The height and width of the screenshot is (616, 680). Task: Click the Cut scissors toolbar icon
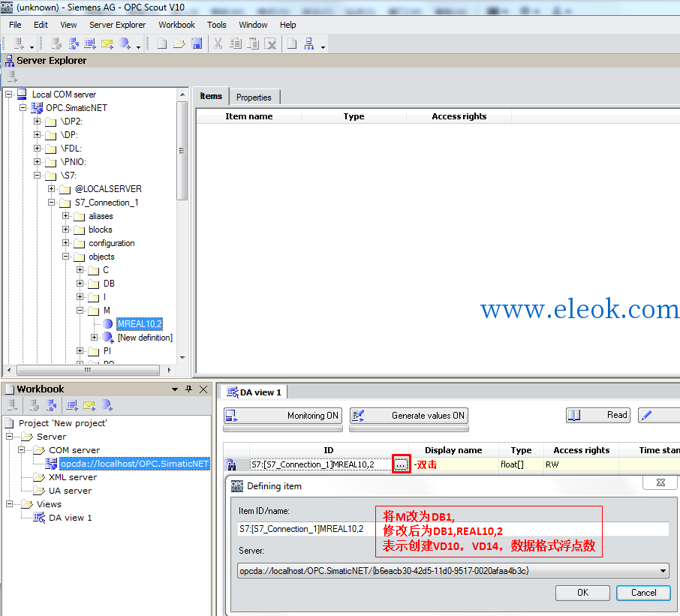coord(218,44)
